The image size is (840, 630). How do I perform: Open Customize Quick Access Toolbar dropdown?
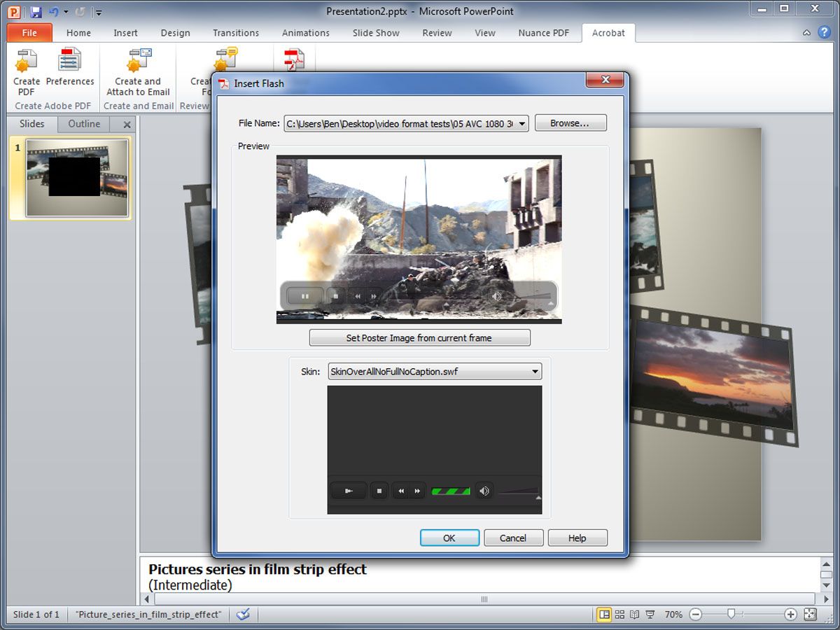[x=99, y=13]
